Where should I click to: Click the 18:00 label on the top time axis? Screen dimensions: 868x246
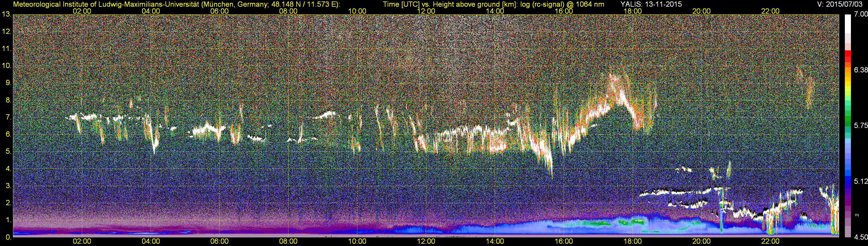(632, 11)
